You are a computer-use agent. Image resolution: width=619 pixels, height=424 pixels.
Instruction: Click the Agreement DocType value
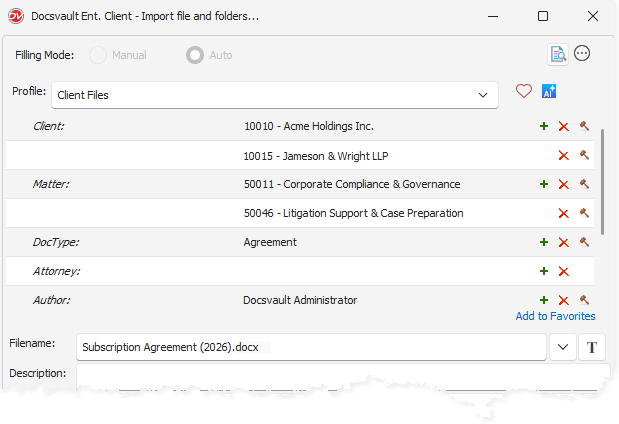point(270,242)
